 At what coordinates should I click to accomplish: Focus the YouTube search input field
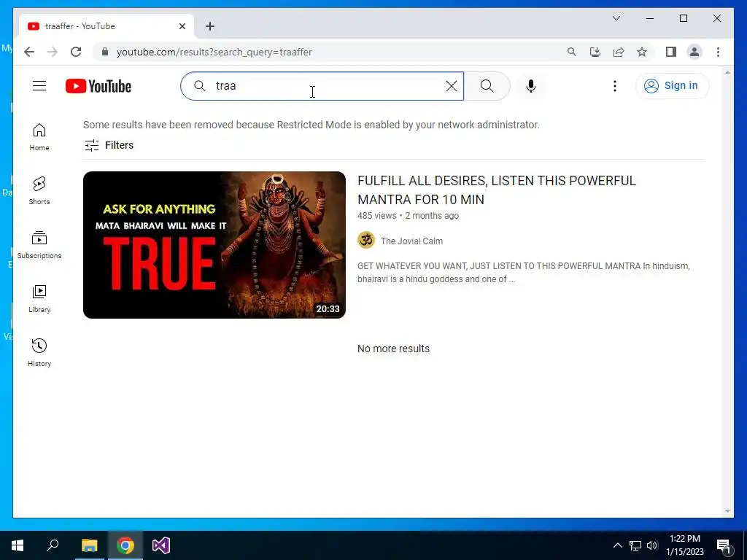click(322, 86)
